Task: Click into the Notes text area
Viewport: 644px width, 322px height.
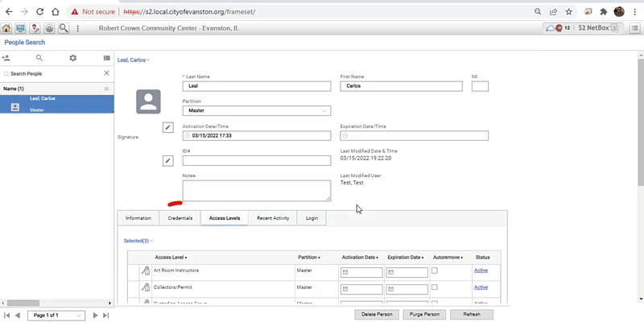Action: click(257, 191)
